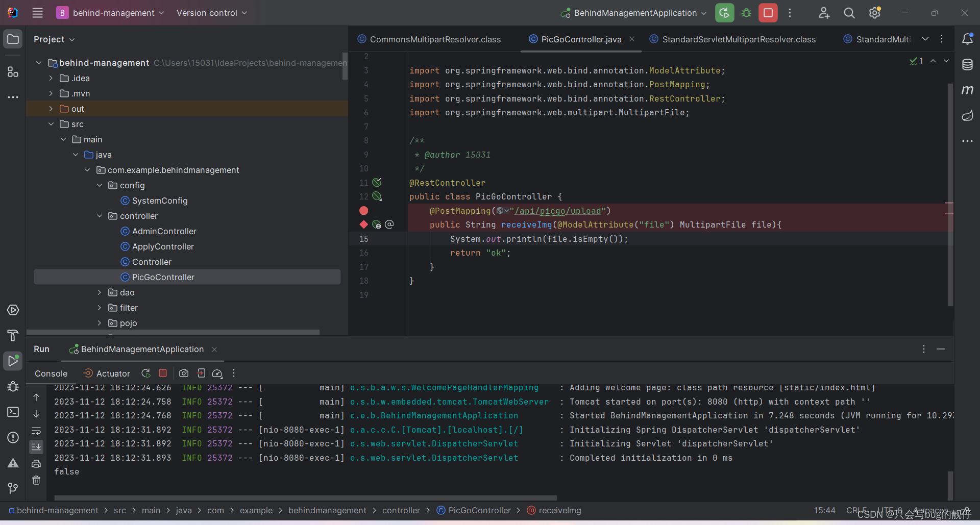Open the Maven tool window

coord(967,90)
